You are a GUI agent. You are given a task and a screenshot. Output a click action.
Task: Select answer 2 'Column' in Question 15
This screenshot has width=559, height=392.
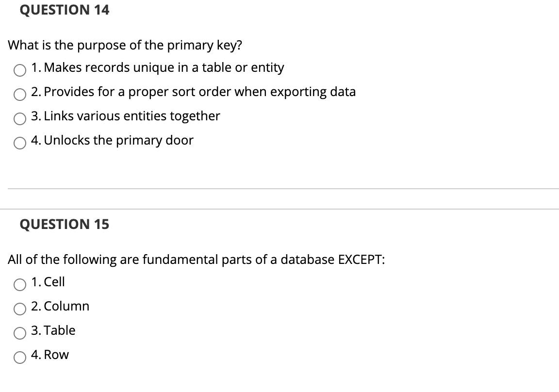point(19,309)
